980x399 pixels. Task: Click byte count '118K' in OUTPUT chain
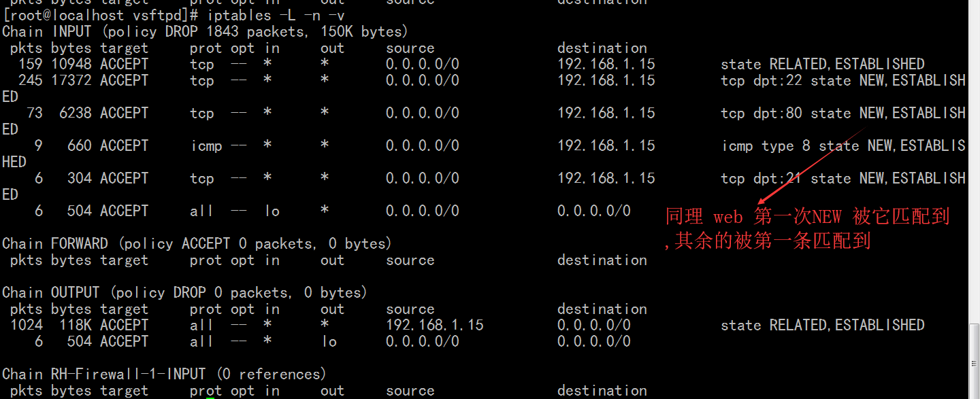pos(76,325)
